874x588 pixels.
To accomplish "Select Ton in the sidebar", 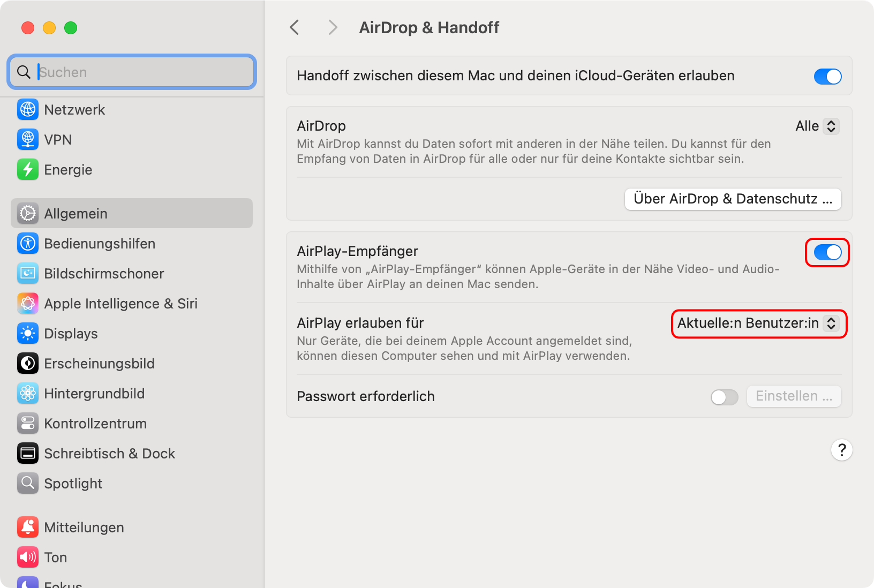I will point(132,557).
